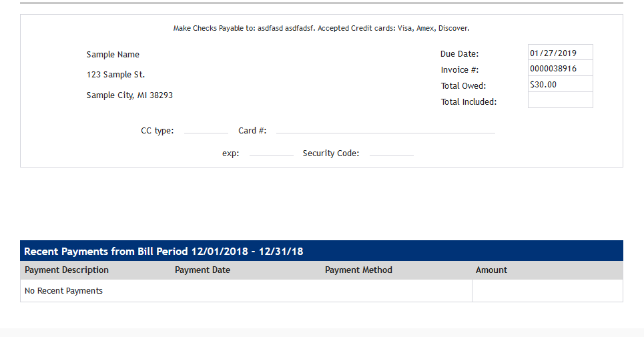Click the CC type blank line
644x337 pixels.
(x=206, y=130)
